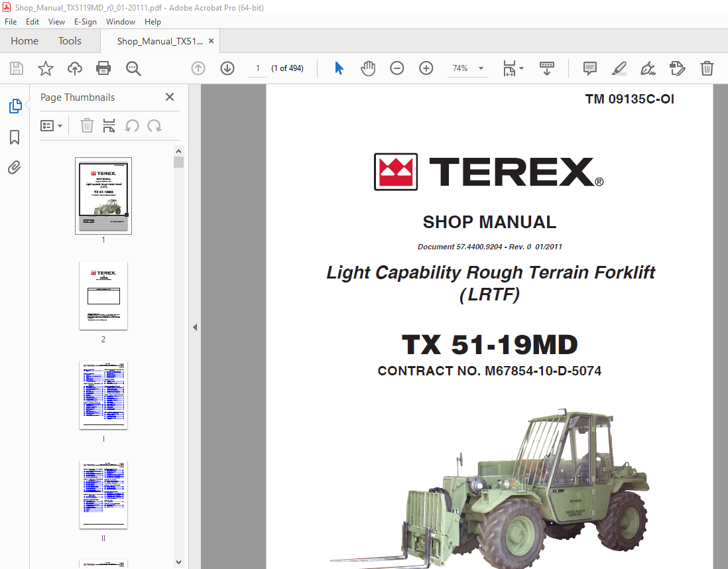The height and width of the screenshot is (569, 728).
Task: Open the View menu
Action: pyautogui.click(x=56, y=22)
